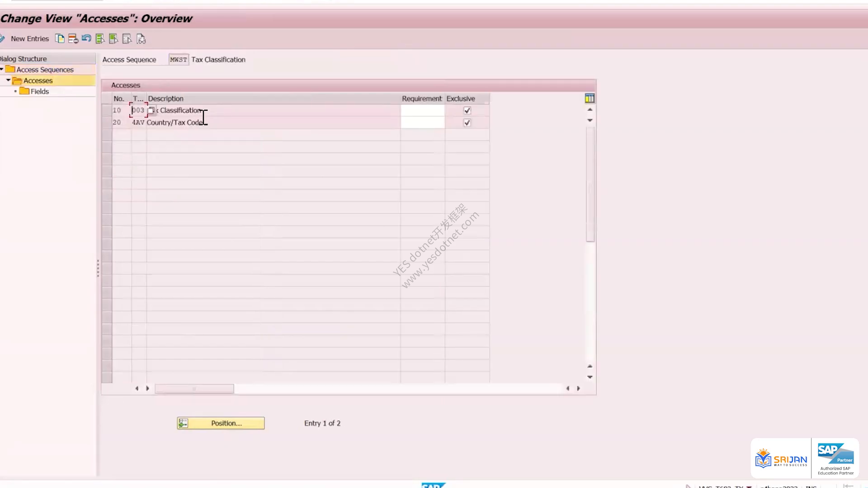
Task: Click the document display glasses icon
Action: point(141,39)
